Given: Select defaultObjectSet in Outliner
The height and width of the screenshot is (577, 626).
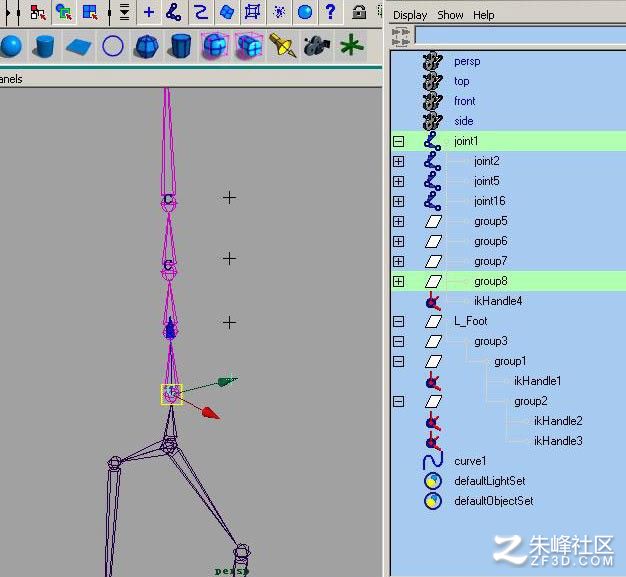Looking at the screenshot, I should 493,501.
